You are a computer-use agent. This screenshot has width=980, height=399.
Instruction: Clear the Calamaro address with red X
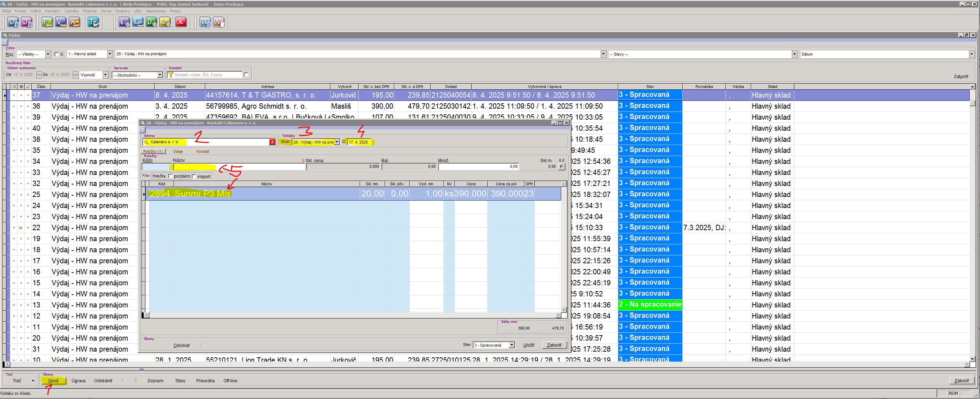[272, 142]
